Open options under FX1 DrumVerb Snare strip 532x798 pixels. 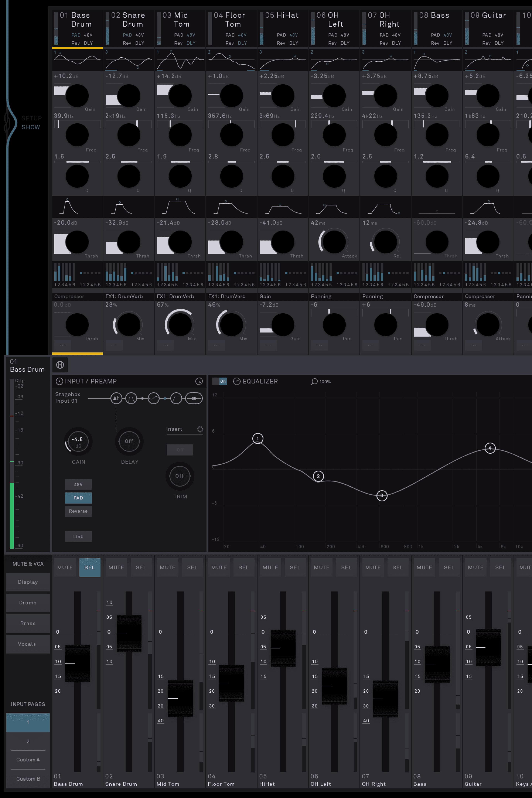(114, 345)
